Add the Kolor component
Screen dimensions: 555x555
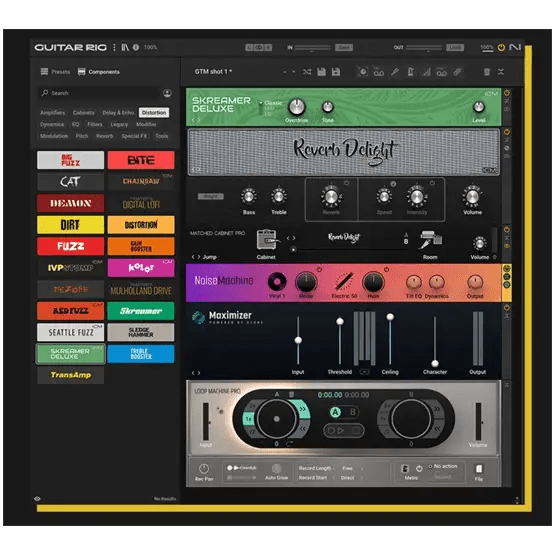[141, 268]
